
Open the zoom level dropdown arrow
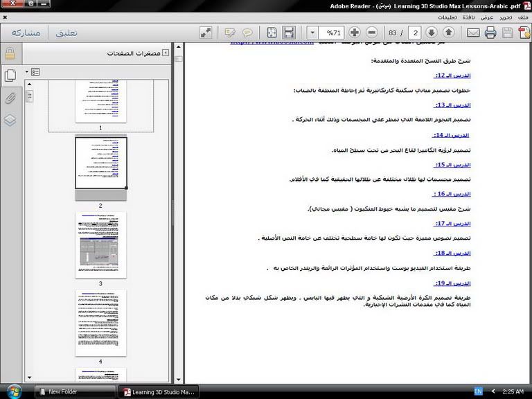click(312, 33)
